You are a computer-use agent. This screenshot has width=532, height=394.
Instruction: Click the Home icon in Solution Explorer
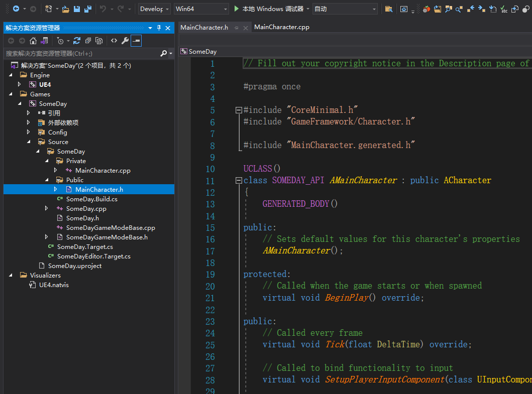(x=33, y=41)
